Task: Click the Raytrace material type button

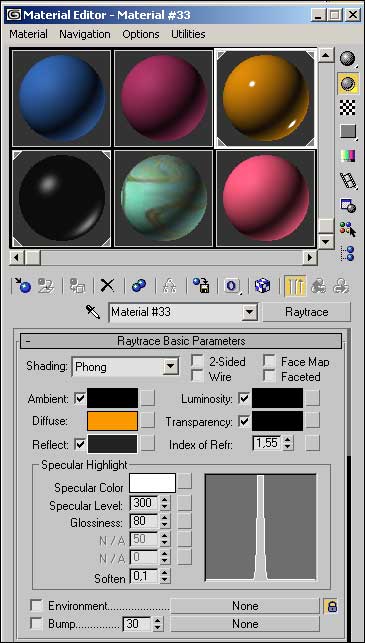Action: point(307,312)
